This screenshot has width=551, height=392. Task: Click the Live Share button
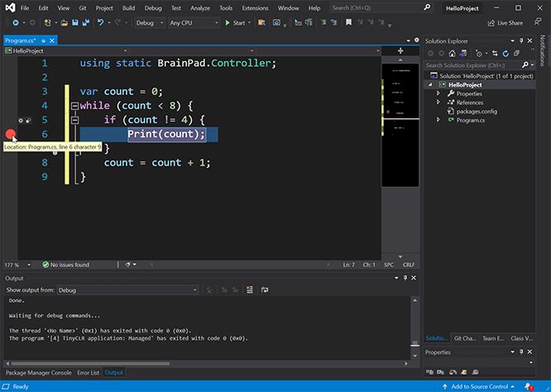(505, 23)
